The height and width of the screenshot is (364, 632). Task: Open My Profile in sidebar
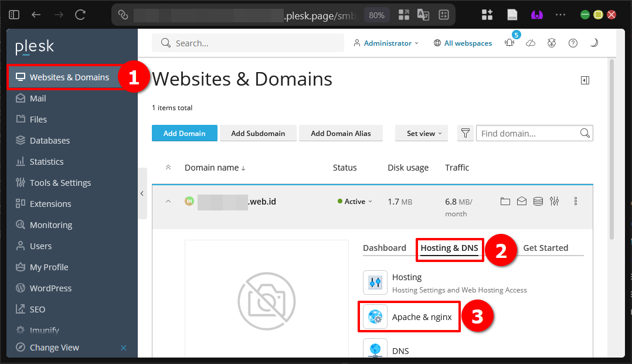point(42,267)
